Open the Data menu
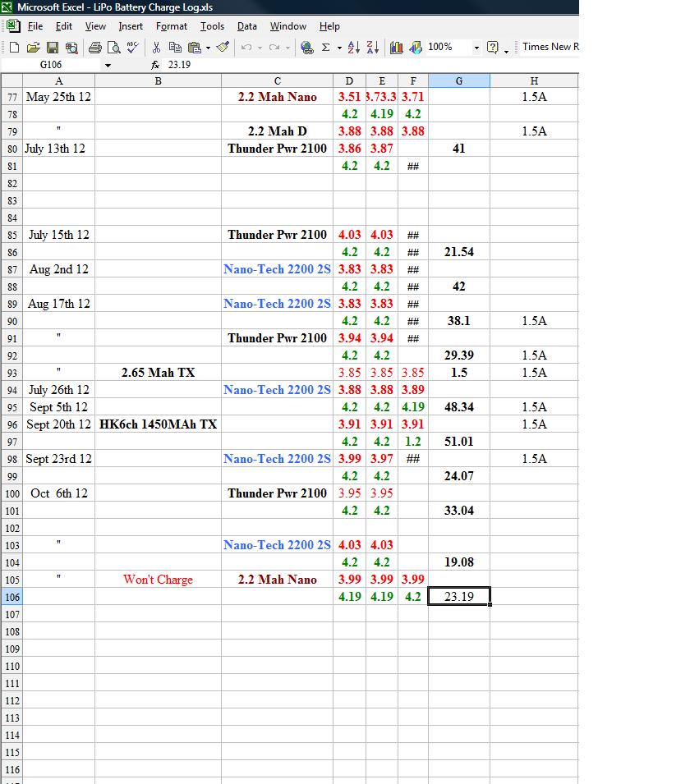 [x=246, y=25]
